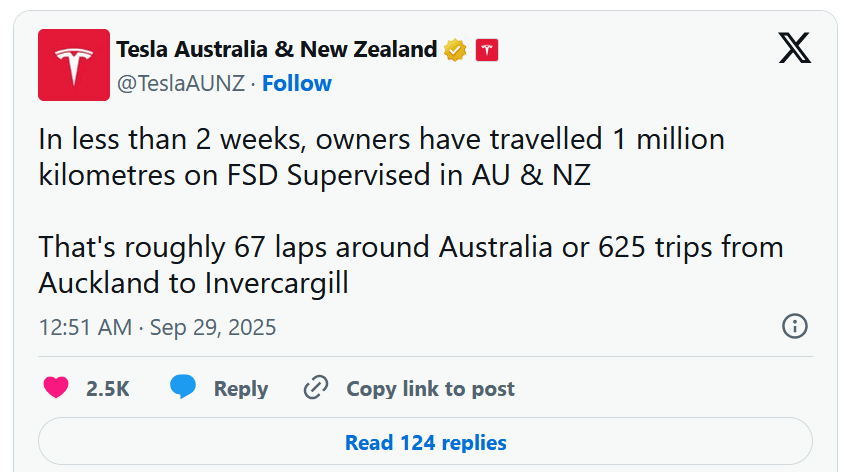Open the Twitter for Websites info icon

(794, 326)
